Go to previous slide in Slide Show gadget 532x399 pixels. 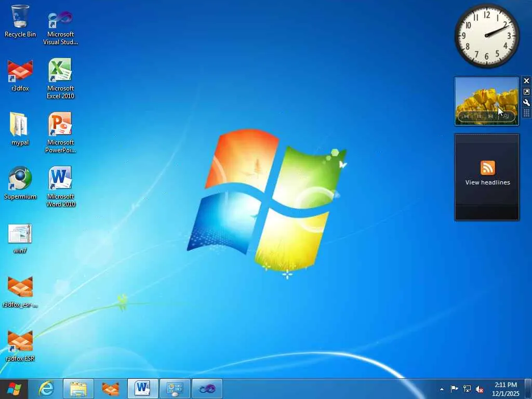coord(466,116)
